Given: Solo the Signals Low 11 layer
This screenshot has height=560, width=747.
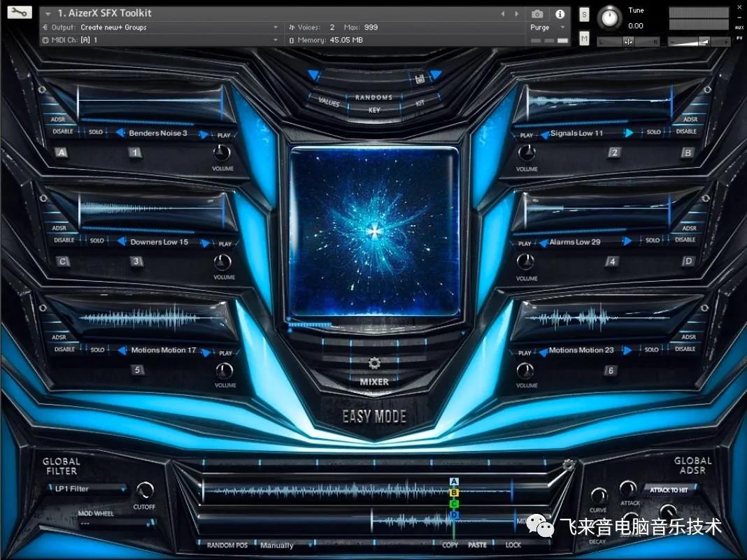Looking at the screenshot, I should pos(653,132).
